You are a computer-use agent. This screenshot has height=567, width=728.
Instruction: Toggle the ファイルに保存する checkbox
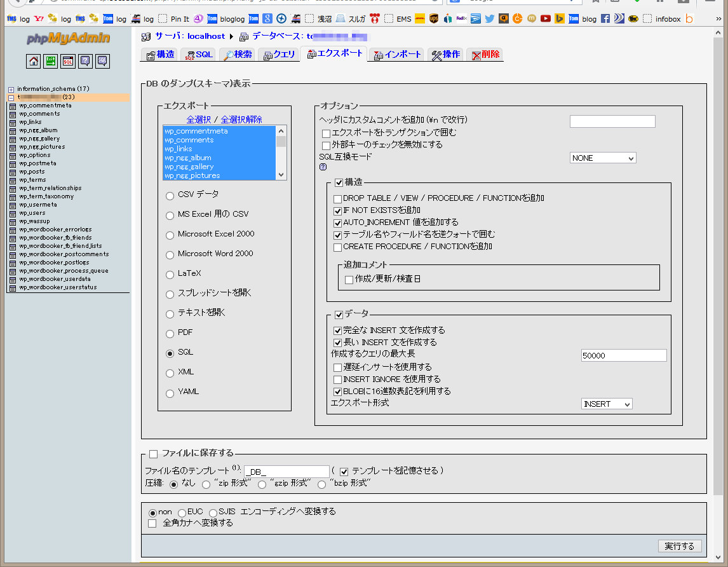tap(153, 454)
